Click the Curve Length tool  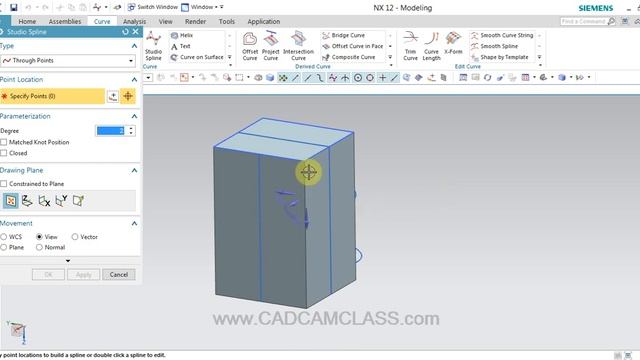(431, 47)
